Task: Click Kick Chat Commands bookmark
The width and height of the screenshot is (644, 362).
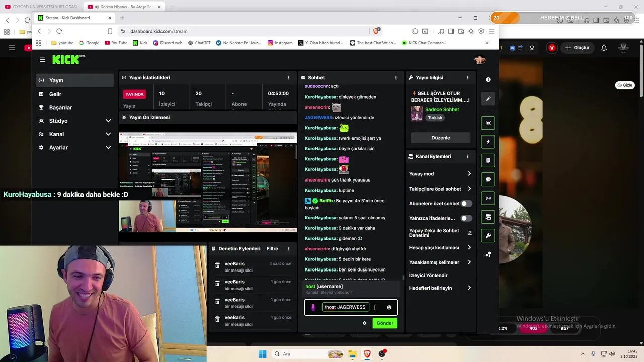Action: coord(424,43)
